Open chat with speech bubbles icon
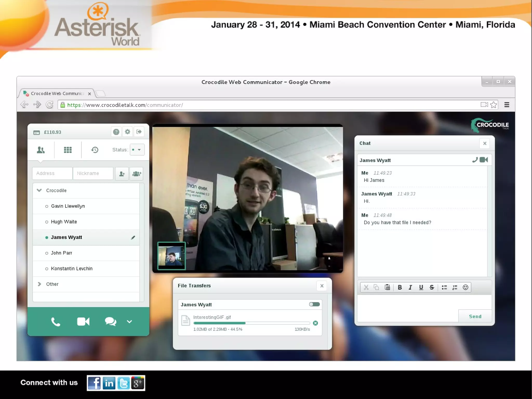532x399 pixels. tap(110, 322)
